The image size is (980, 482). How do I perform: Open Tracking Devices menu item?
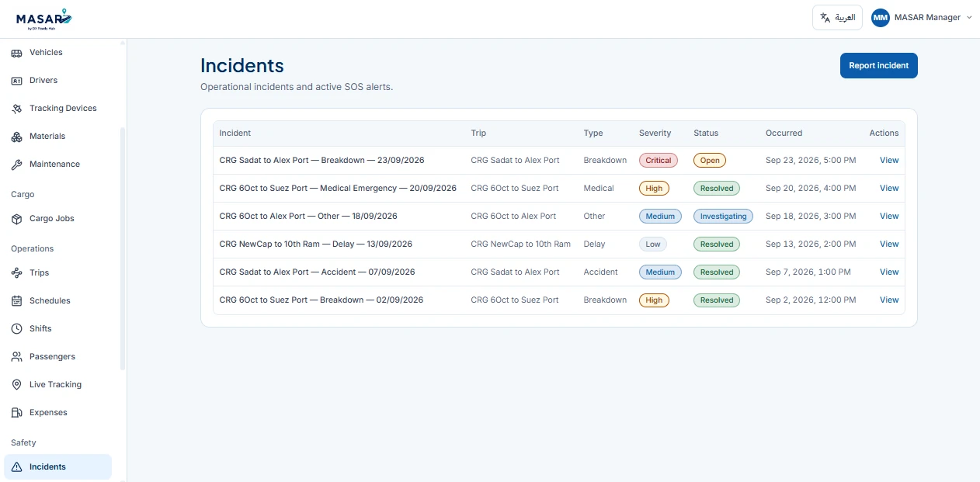[57, 109]
